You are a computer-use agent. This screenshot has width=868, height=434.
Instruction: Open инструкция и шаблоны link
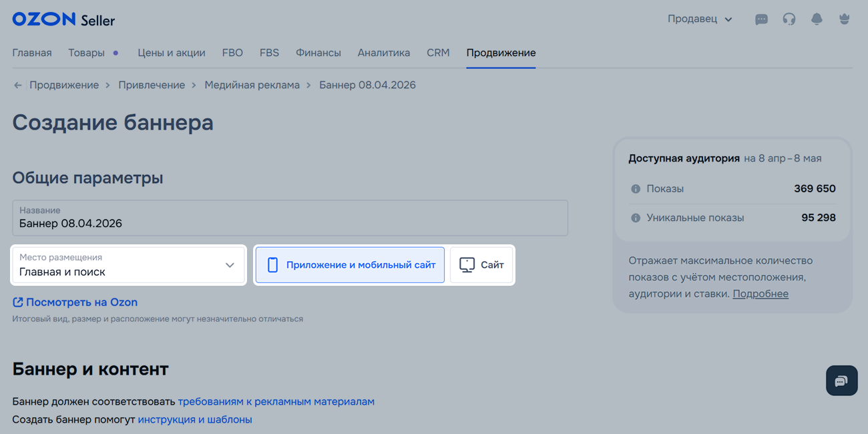[x=195, y=420]
